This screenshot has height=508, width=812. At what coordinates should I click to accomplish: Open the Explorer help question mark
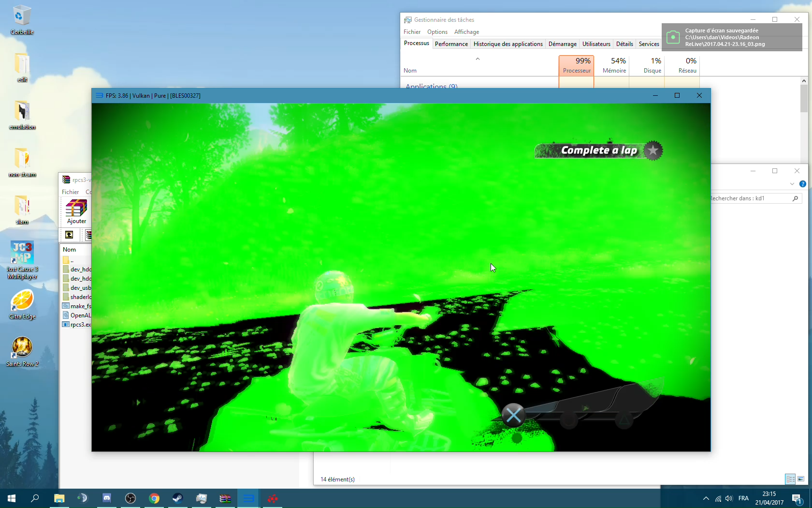803,184
